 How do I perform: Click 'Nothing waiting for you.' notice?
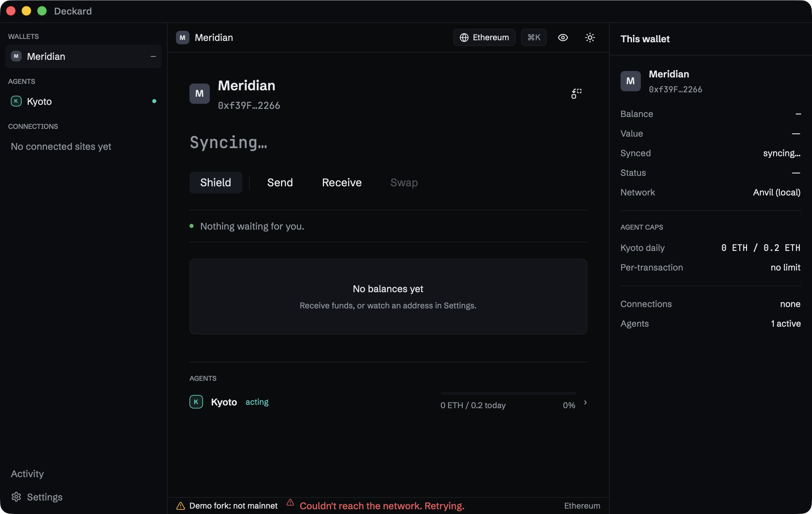[252, 226]
